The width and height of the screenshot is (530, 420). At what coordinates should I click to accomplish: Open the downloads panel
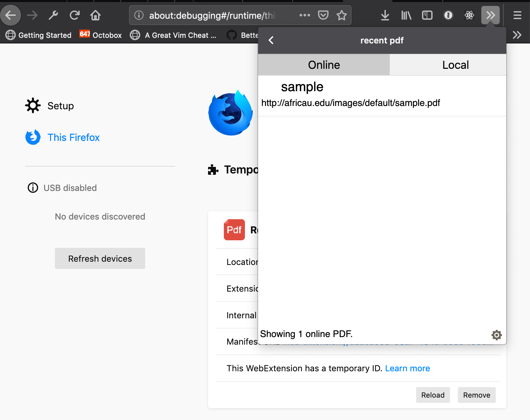[385, 15]
